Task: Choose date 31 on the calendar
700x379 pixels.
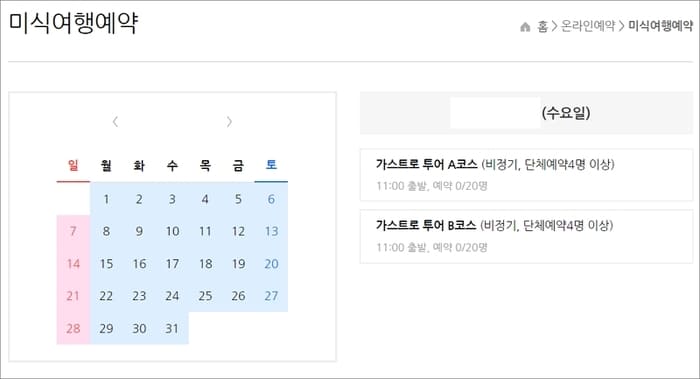Action: [172, 329]
